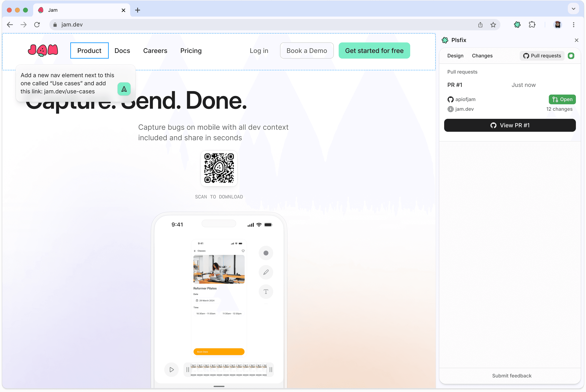The width and height of the screenshot is (586, 392).
Task: Open the Chrome extensions puzzle icon
Action: tap(532, 24)
